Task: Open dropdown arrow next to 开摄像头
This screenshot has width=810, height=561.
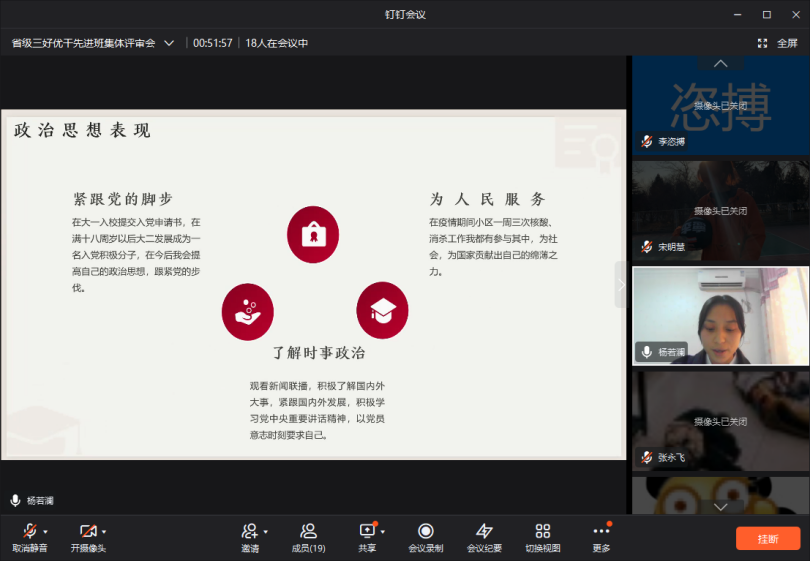Action: tap(104, 531)
